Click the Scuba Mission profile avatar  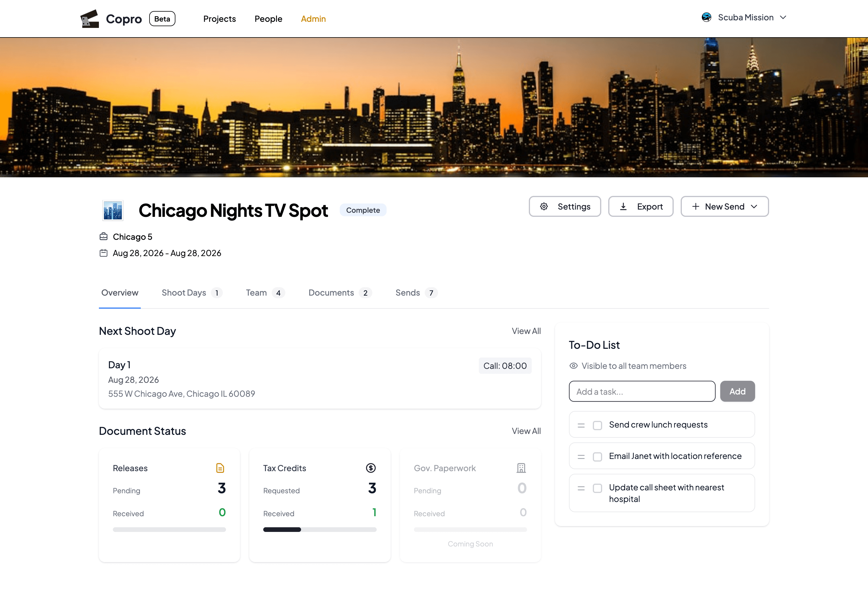click(707, 17)
